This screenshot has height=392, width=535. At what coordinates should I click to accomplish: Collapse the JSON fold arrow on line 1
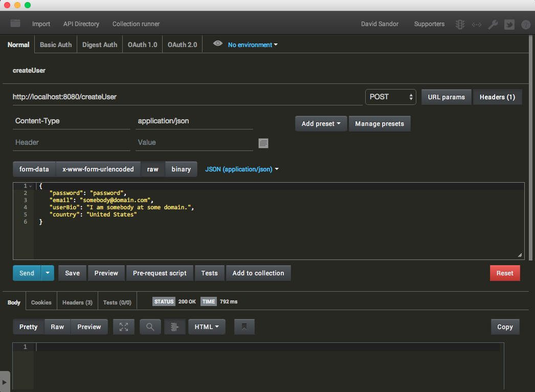coord(30,186)
